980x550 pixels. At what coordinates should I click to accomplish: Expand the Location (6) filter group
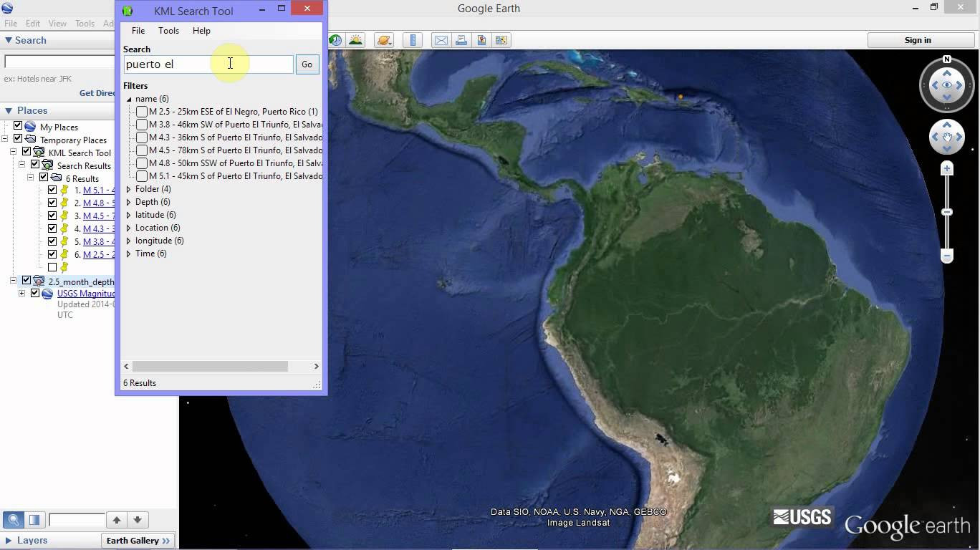129,228
